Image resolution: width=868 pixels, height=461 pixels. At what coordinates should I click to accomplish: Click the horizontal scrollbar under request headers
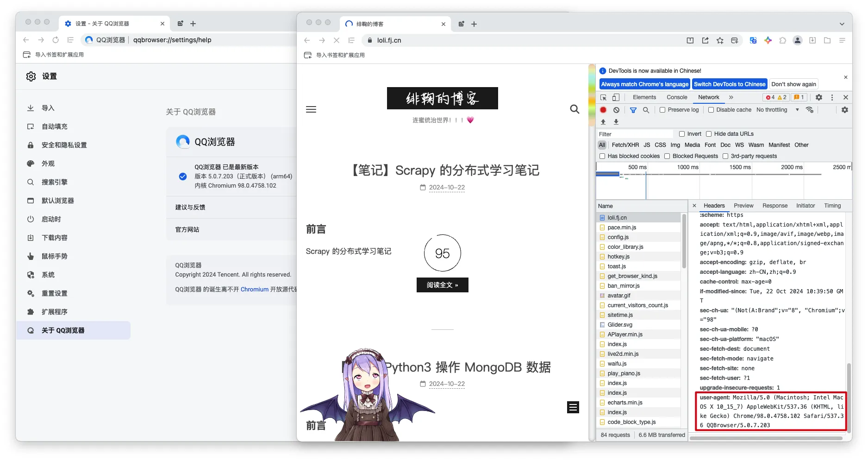[x=766, y=438]
